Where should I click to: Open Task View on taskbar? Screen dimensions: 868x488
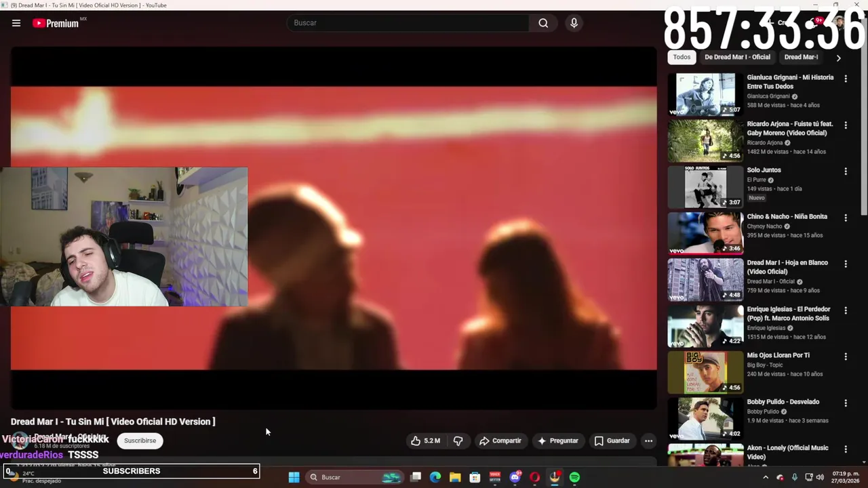click(416, 477)
